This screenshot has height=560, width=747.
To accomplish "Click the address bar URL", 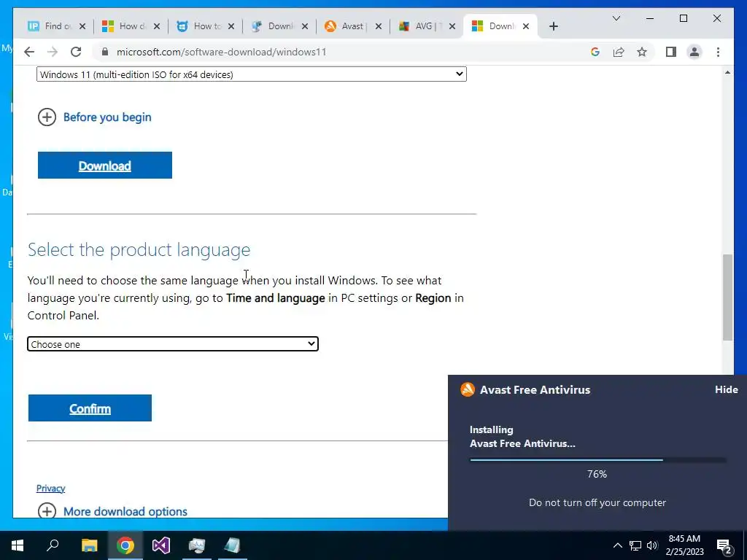I will [x=221, y=52].
